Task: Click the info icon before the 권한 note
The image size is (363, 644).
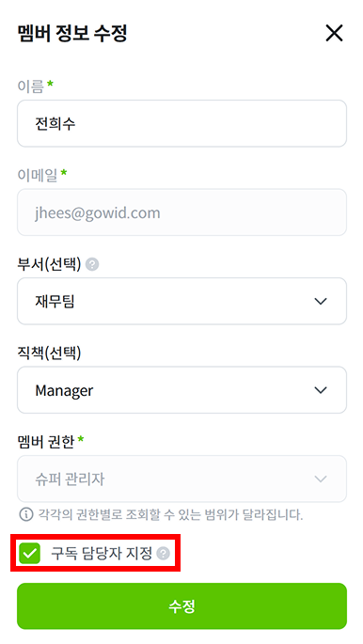Action: pyautogui.click(x=26, y=514)
